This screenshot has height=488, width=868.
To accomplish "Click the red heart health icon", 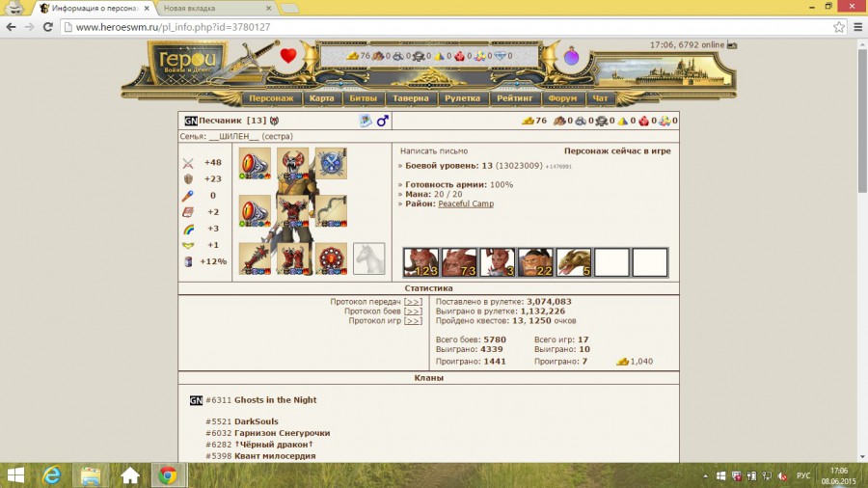I will (287, 55).
